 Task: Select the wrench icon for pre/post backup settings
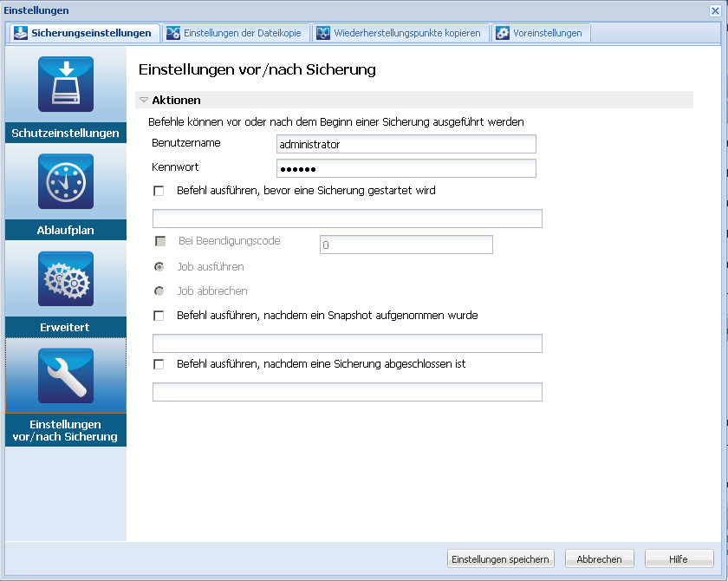pos(66,375)
